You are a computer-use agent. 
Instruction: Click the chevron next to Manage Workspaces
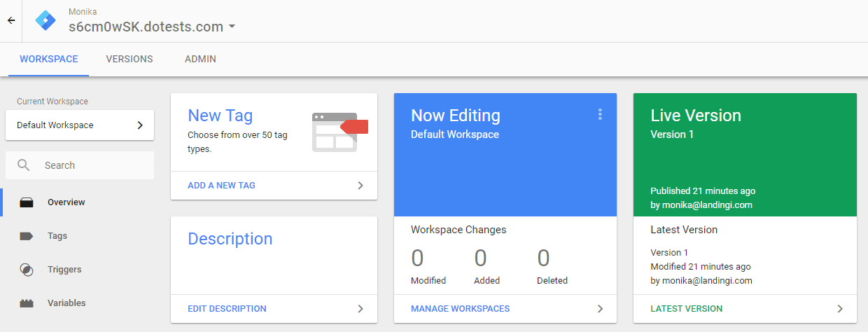(600, 308)
